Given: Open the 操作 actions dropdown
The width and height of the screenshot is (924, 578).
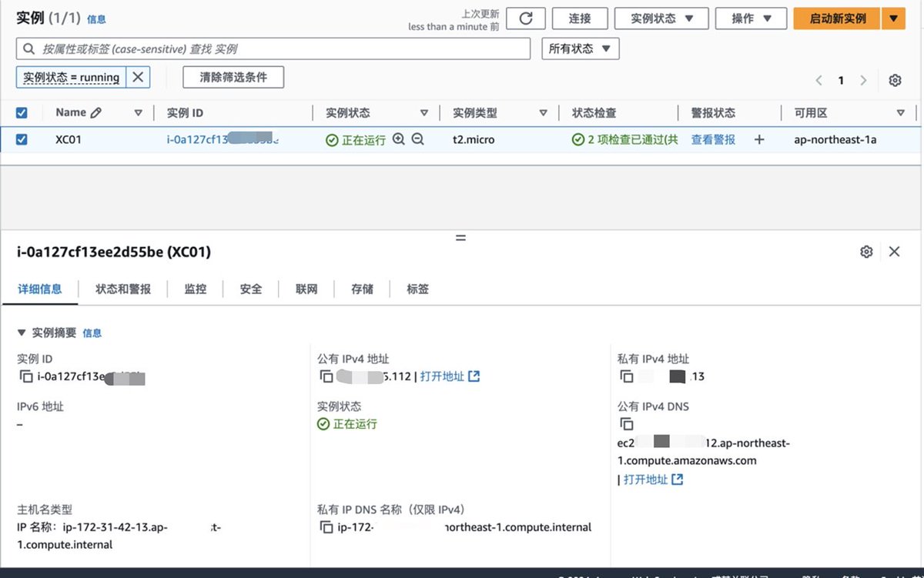Looking at the screenshot, I should pyautogui.click(x=749, y=18).
